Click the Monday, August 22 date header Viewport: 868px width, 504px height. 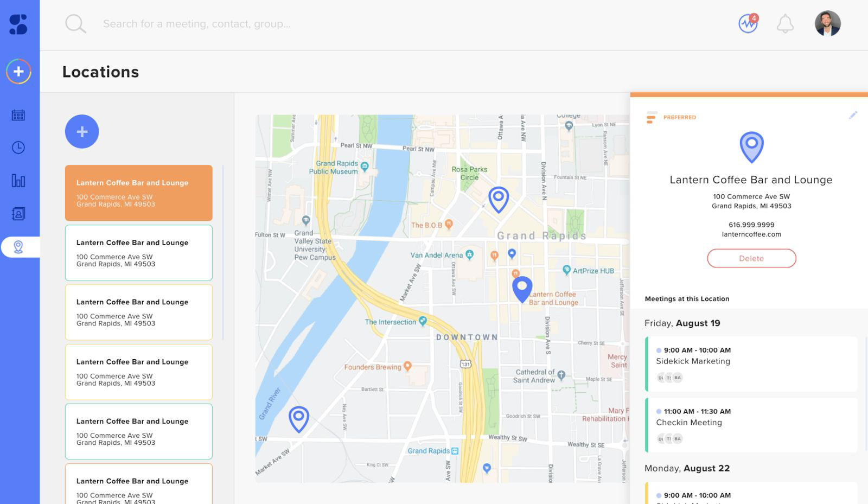click(687, 468)
